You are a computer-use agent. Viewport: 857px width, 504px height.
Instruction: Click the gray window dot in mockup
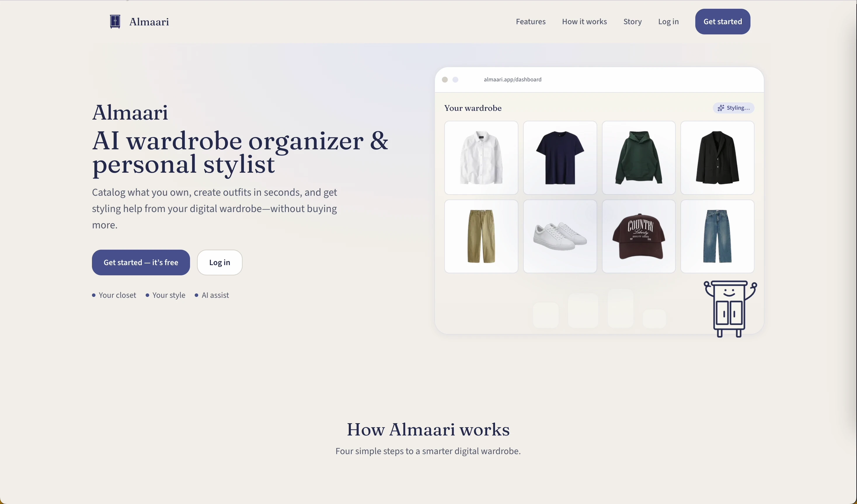click(445, 80)
